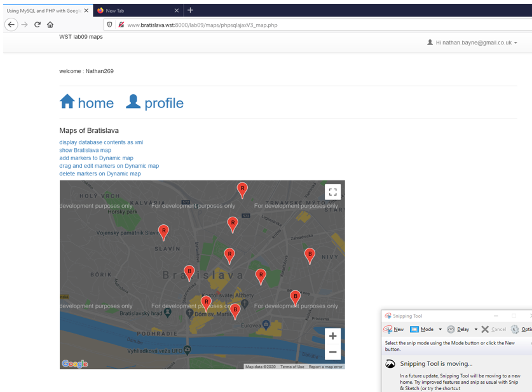Click the zoom in plus icon on map
The image size is (532, 392).
pos(332,336)
